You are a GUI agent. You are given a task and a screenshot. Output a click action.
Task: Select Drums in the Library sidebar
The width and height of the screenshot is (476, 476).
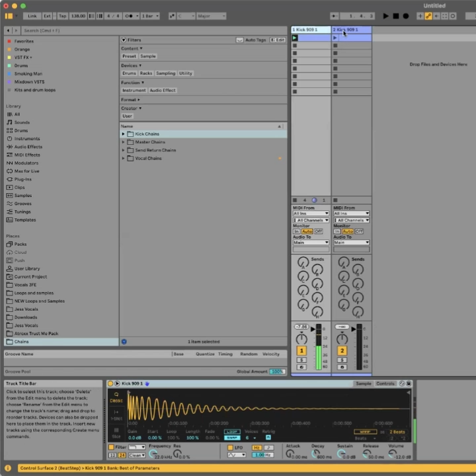click(x=21, y=130)
